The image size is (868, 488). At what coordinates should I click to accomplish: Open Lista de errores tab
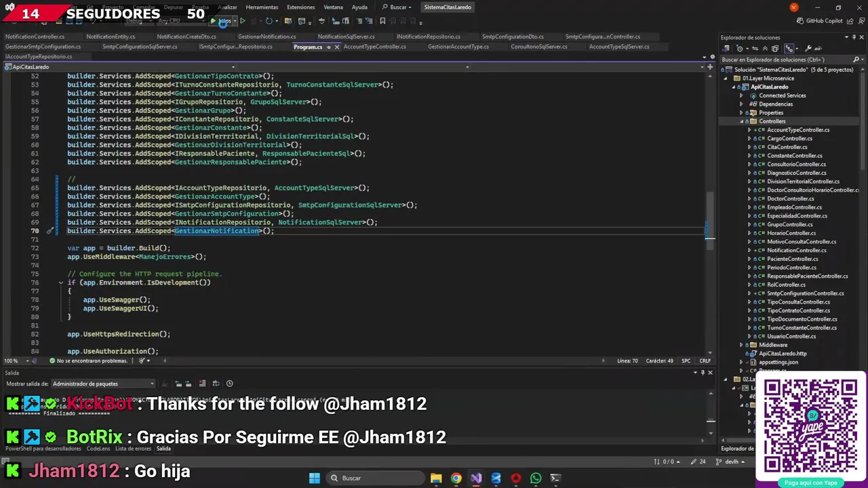(133, 449)
